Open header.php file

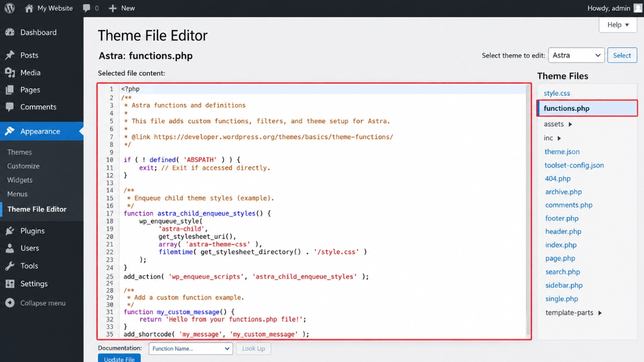point(563,232)
